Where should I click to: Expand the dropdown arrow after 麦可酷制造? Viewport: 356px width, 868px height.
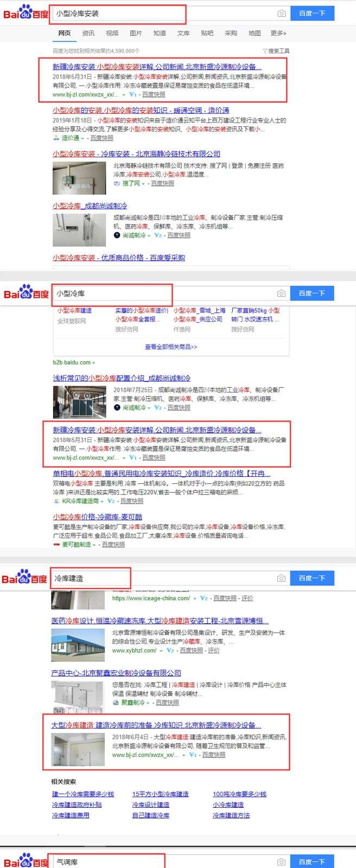(94, 545)
